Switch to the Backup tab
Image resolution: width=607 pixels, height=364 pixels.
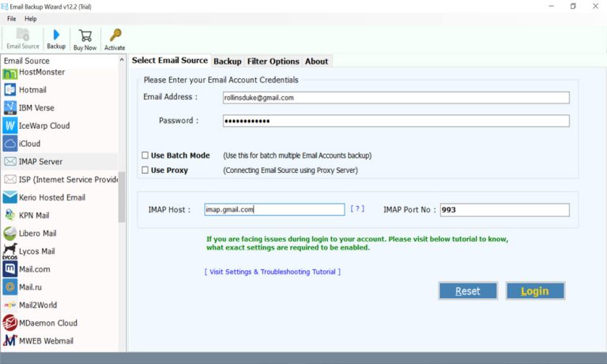228,61
